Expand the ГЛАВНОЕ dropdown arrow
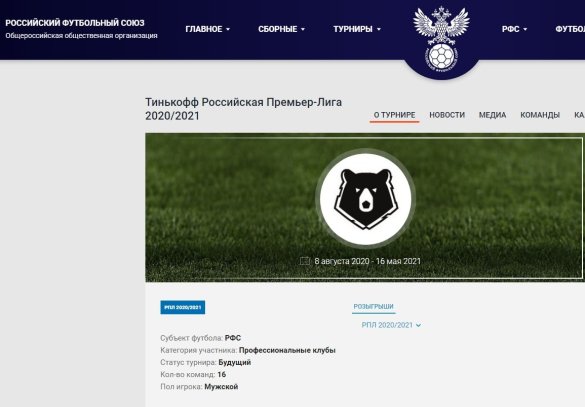The image size is (585, 407). (x=228, y=29)
